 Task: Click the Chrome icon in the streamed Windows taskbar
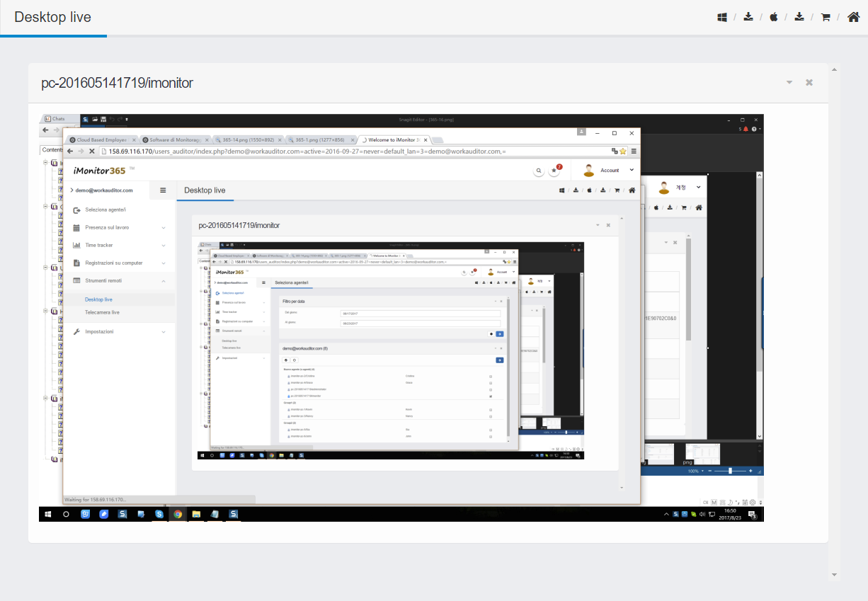[x=178, y=514]
